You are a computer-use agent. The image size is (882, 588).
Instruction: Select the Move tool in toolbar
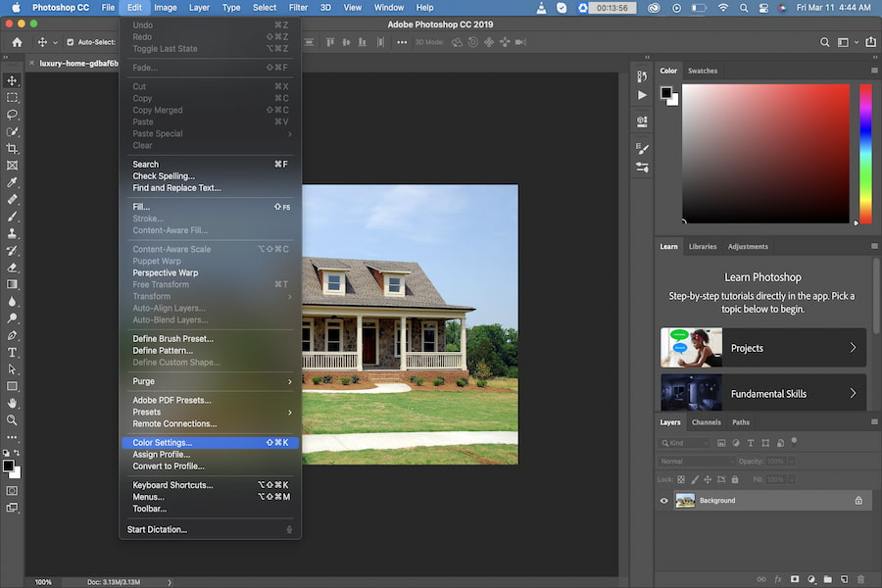[12, 80]
